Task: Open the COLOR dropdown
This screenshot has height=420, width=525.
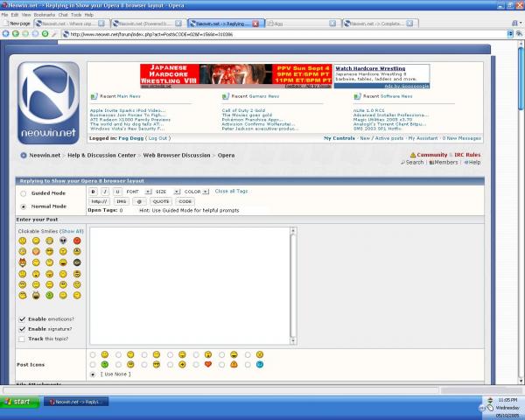Action: point(196,192)
